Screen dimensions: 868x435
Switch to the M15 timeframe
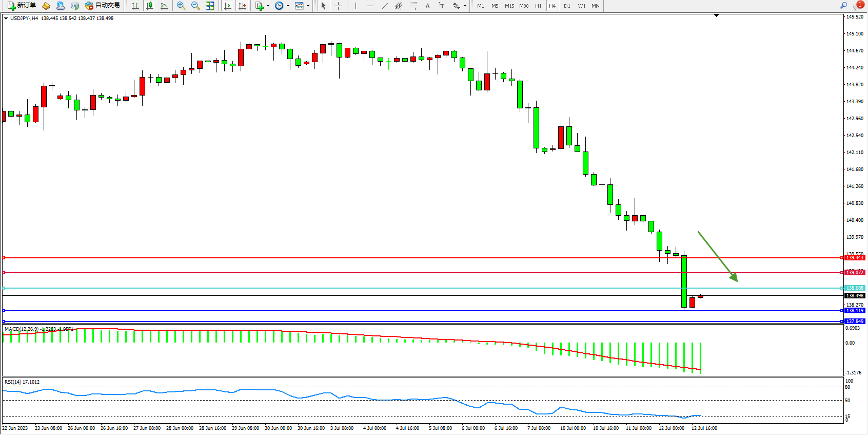click(509, 6)
